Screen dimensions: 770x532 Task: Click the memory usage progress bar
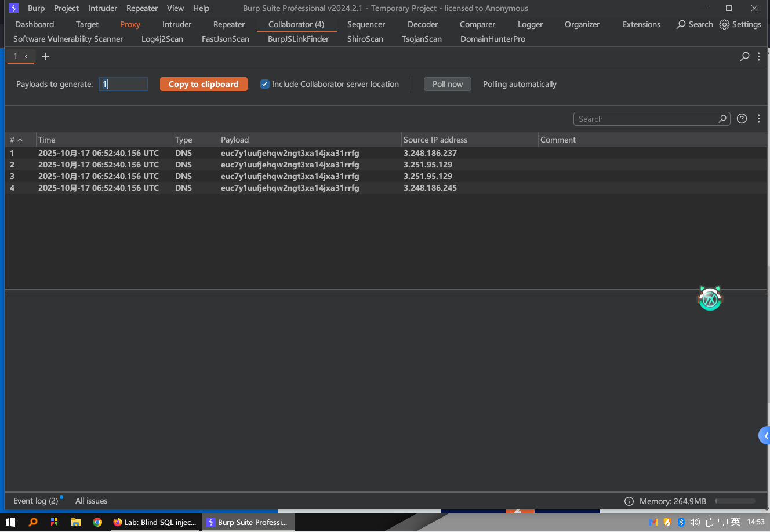click(735, 501)
